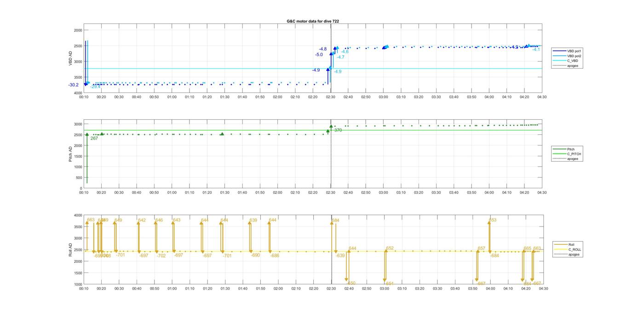Click the '-639' roll label
The height and width of the screenshot is (319, 644).
[x=340, y=255]
